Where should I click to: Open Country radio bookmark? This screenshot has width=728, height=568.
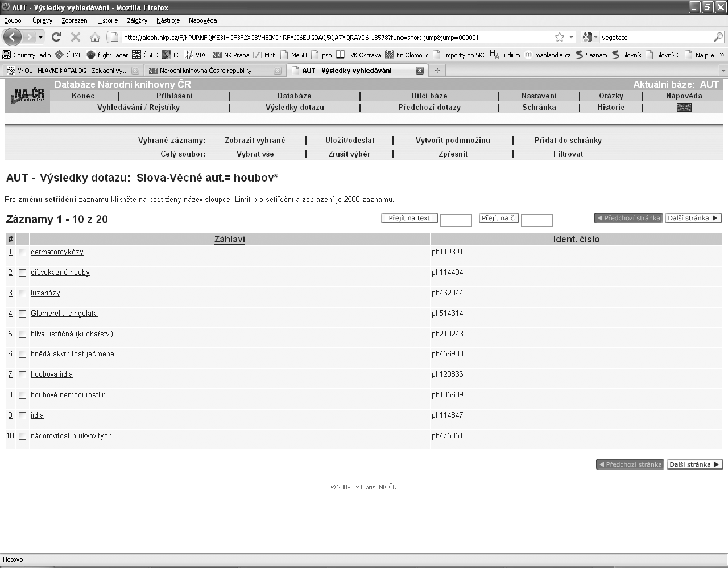(x=26, y=55)
